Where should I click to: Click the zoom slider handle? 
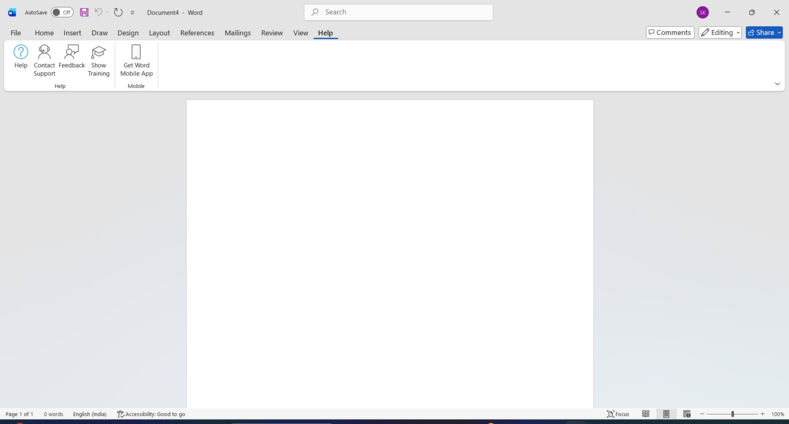[733, 414]
